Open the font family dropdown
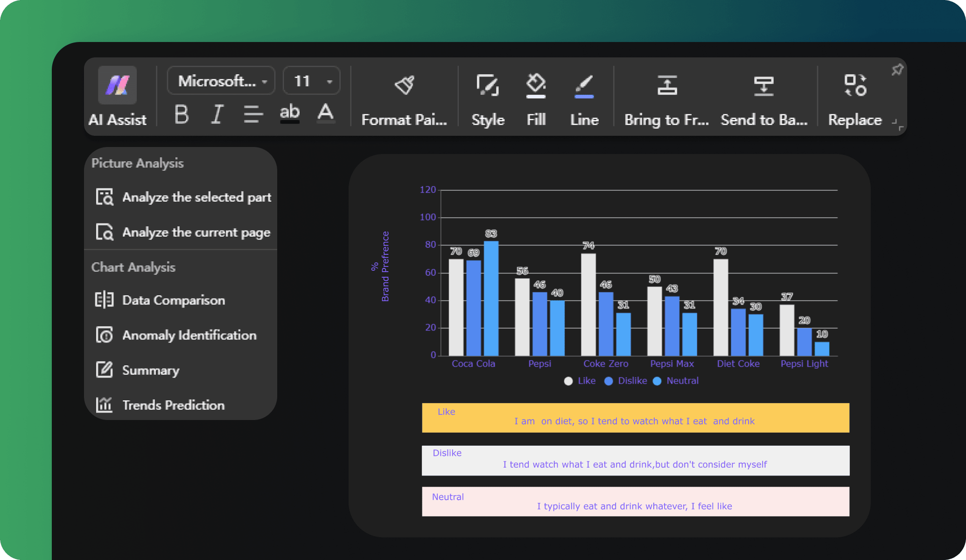 coord(221,81)
